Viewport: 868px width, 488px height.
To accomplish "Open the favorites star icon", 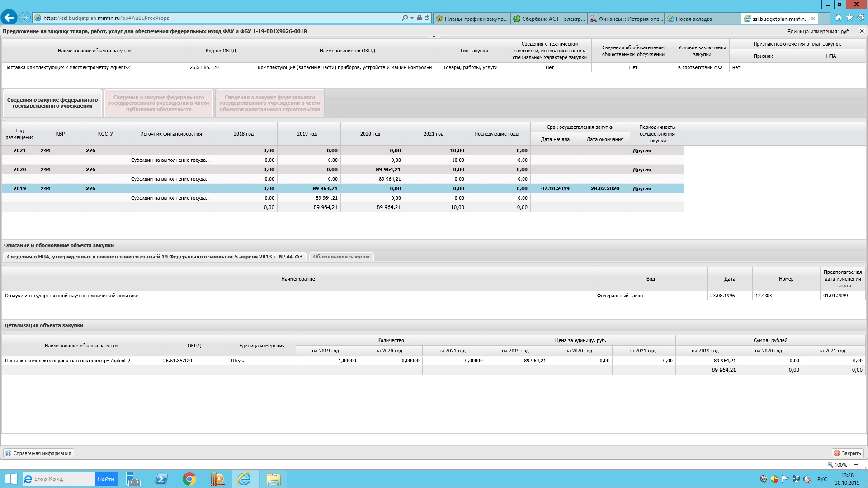I will [849, 18].
